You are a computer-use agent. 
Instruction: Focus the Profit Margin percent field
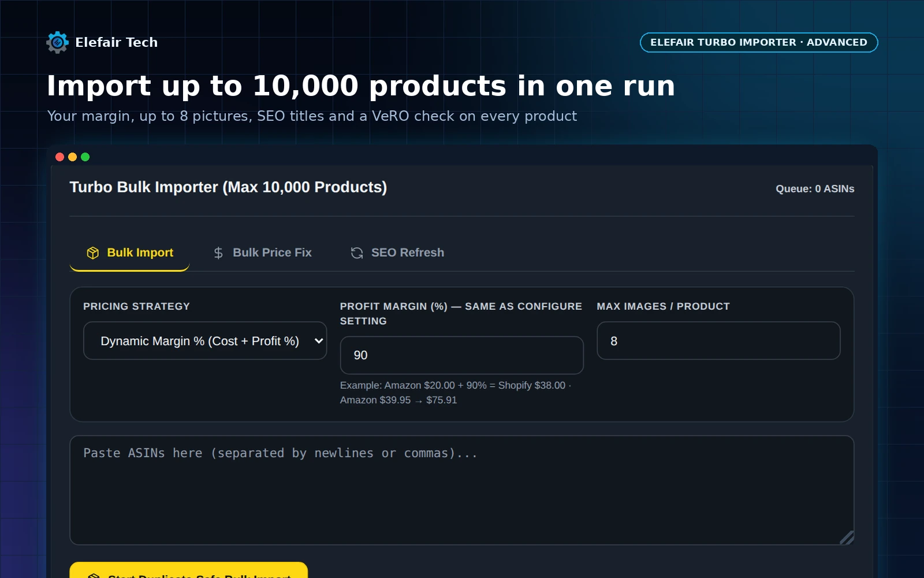[461, 355]
